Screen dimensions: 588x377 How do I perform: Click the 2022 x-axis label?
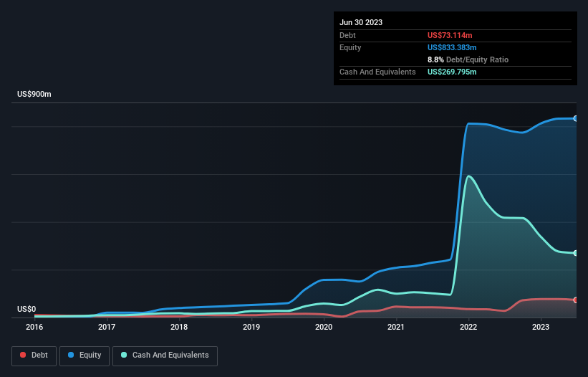tap(468, 327)
